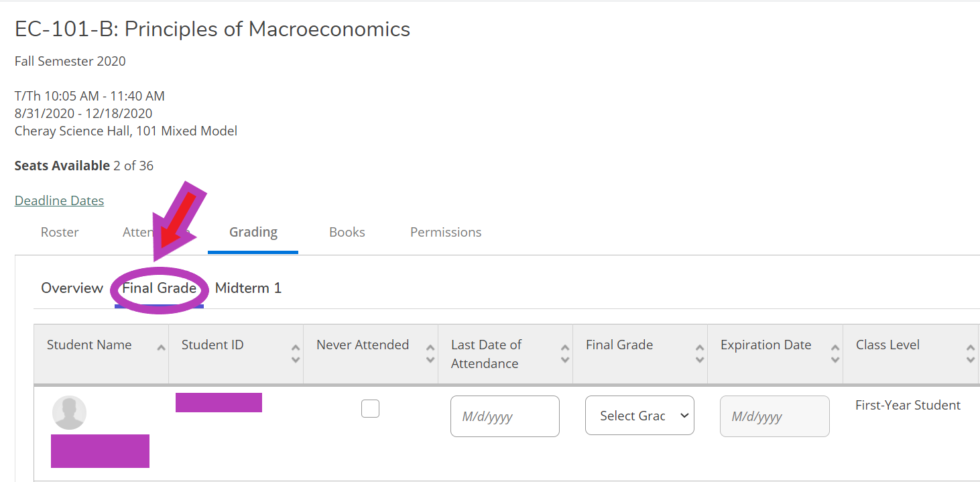Sort by Expiration Date column arrows

[835, 353]
